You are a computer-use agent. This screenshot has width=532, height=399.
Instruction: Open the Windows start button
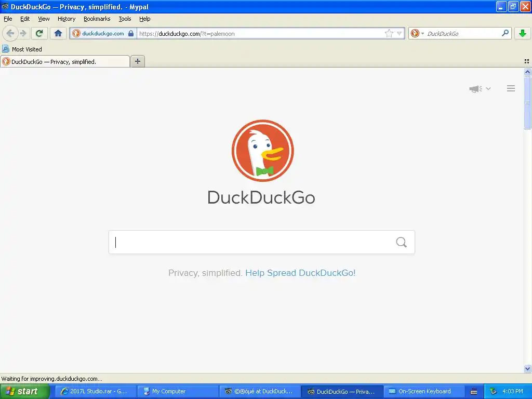[x=25, y=391]
